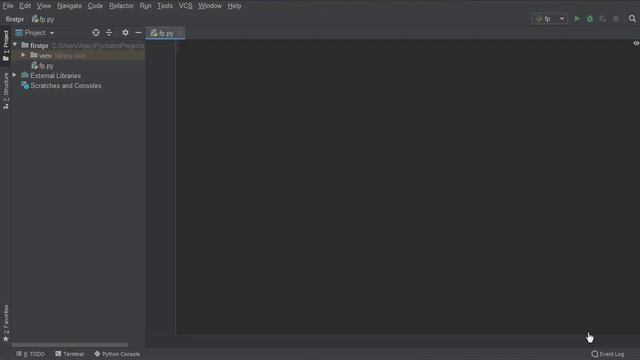
Task: Click the Collapse All icon in Project panel
Action: [x=109, y=33]
